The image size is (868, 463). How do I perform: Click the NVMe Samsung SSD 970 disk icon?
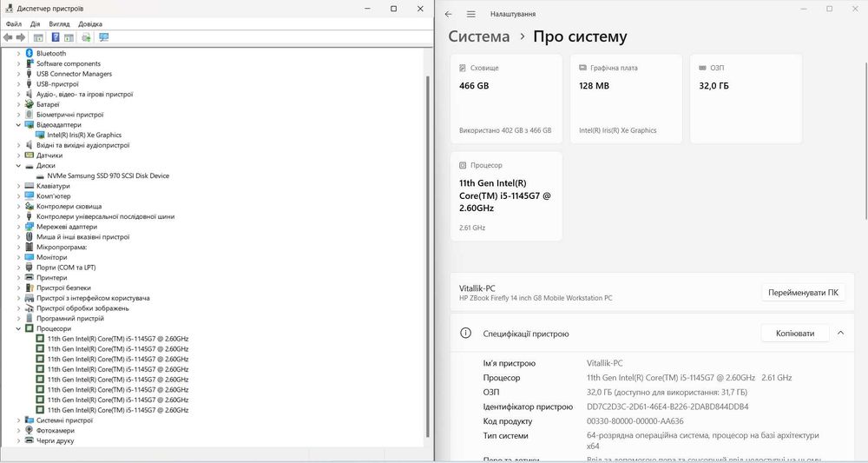pyautogui.click(x=40, y=175)
